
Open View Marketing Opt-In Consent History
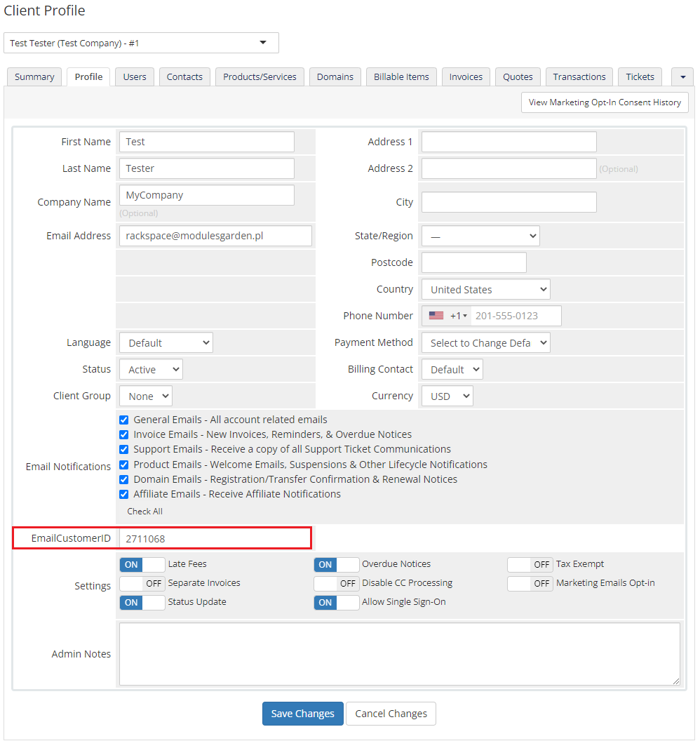[x=605, y=102]
